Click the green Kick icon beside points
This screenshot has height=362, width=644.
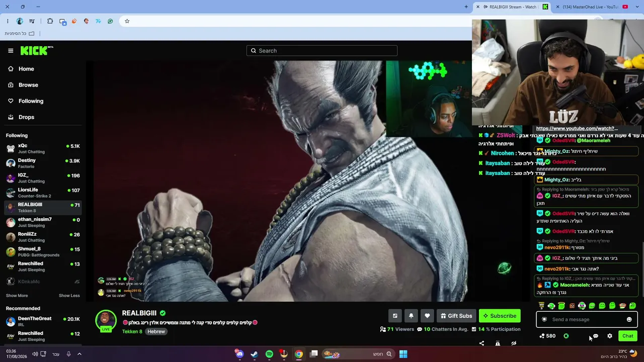[566, 336]
